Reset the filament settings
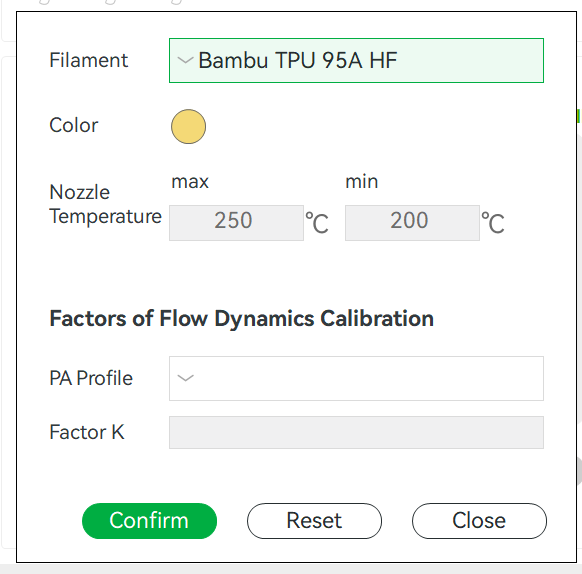582x574 pixels. 314,521
